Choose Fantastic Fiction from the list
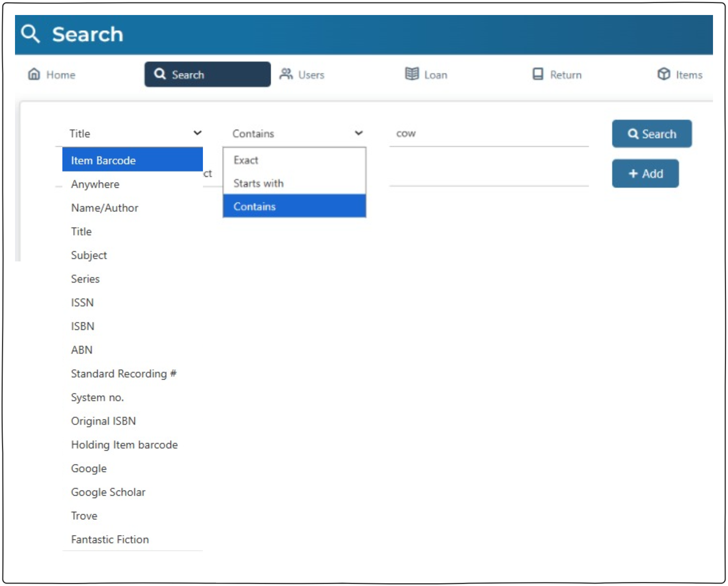This screenshot has width=728, height=586. click(x=110, y=540)
